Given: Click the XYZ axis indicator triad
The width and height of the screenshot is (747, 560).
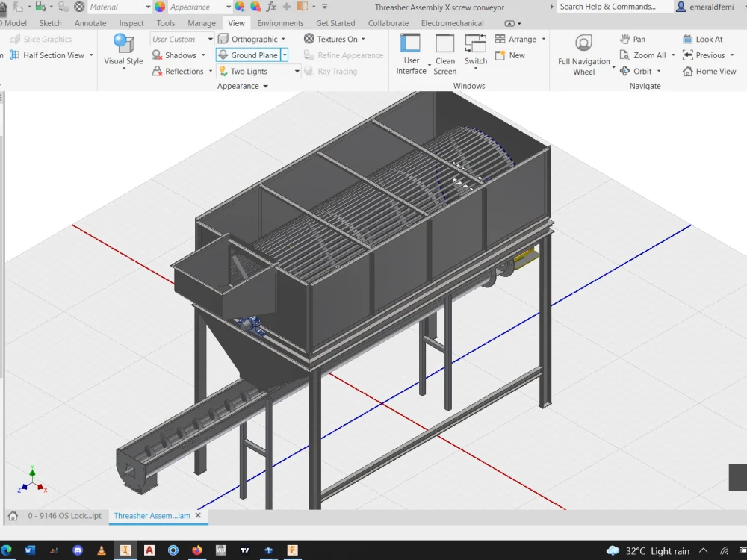Looking at the screenshot, I should pos(32,480).
